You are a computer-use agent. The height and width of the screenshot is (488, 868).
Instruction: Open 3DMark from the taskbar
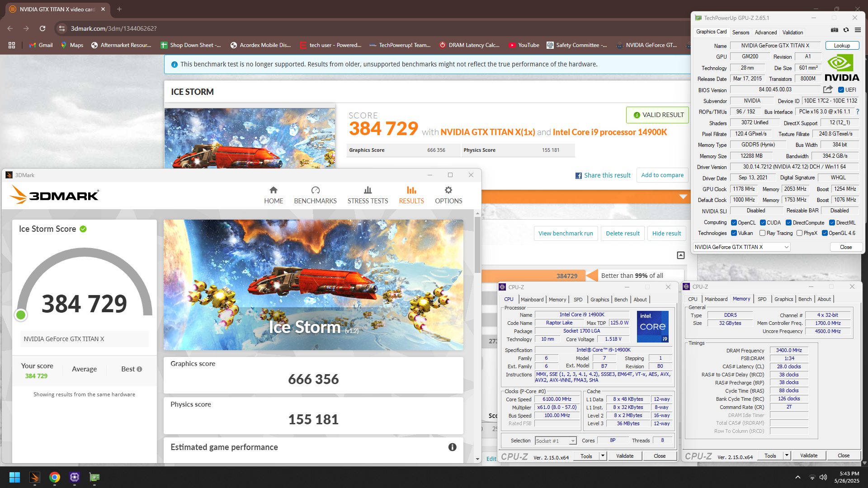click(35, 477)
